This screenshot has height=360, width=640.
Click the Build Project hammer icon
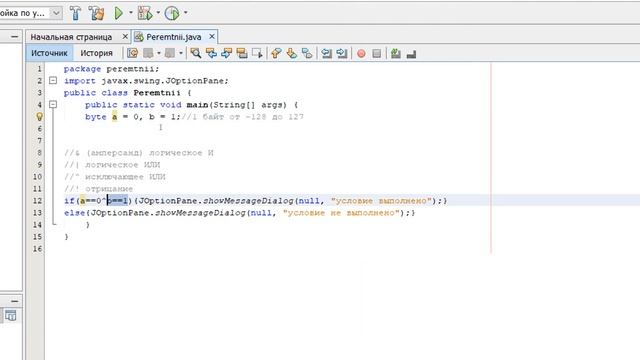point(75,13)
